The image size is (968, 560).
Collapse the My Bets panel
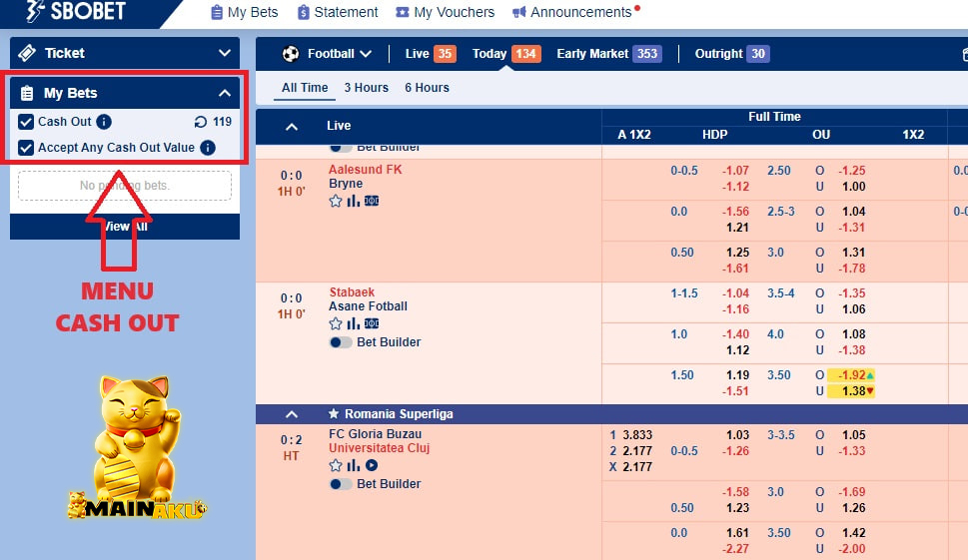pyautogui.click(x=225, y=93)
